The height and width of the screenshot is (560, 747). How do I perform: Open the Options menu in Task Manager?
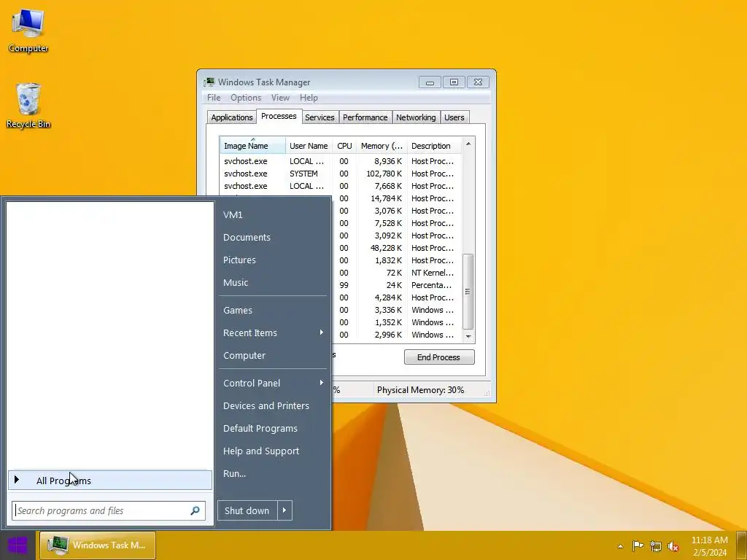(246, 98)
